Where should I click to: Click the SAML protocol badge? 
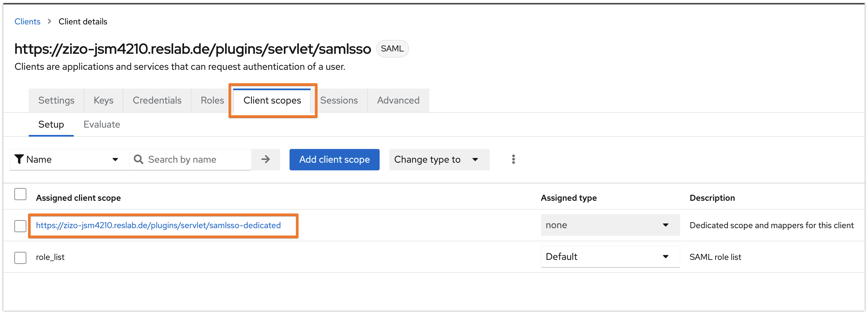[x=392, y=48]
